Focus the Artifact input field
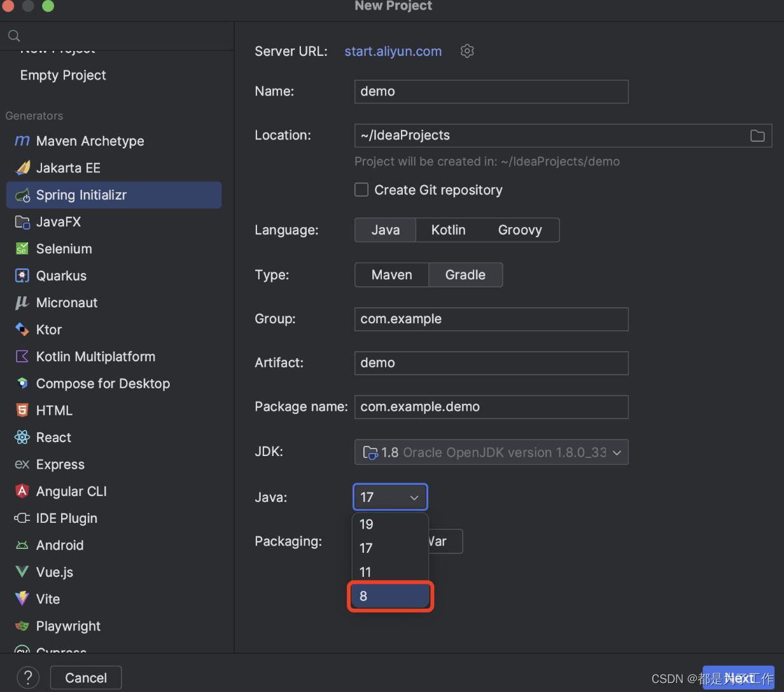 491,363
